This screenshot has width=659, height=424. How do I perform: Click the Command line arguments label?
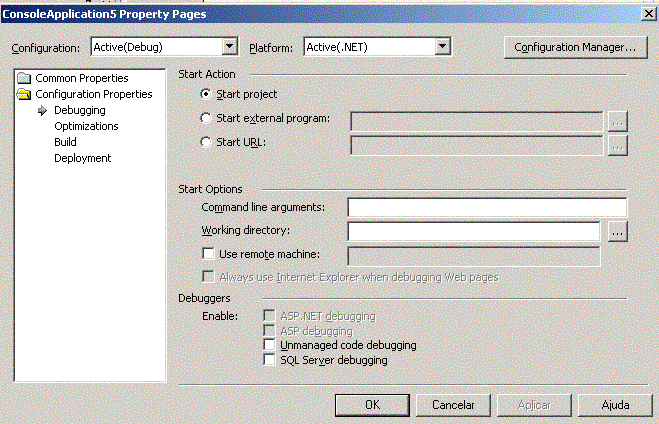coord(263,207)
